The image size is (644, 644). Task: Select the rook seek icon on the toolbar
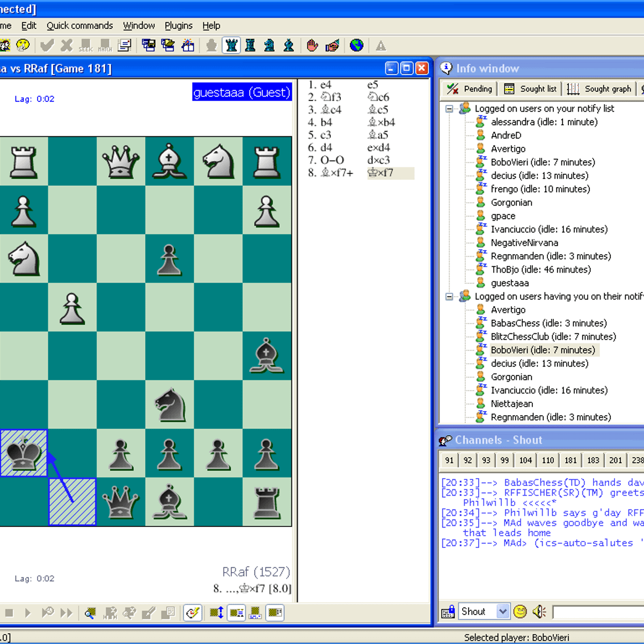250,46
